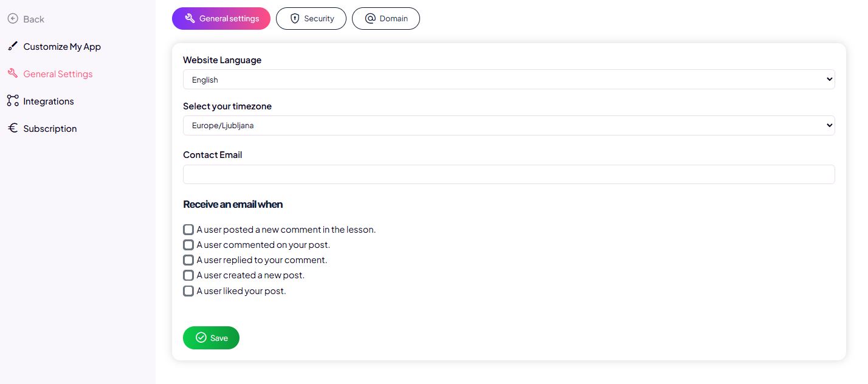This screenshot has width=868, height=384.
Task: Check 'A user liked your post'
Action: tap(188, 291)
